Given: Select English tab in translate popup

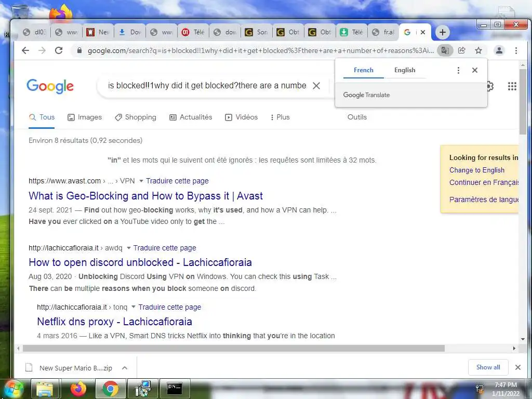Looking at the screenshot, I should point(405,70).
